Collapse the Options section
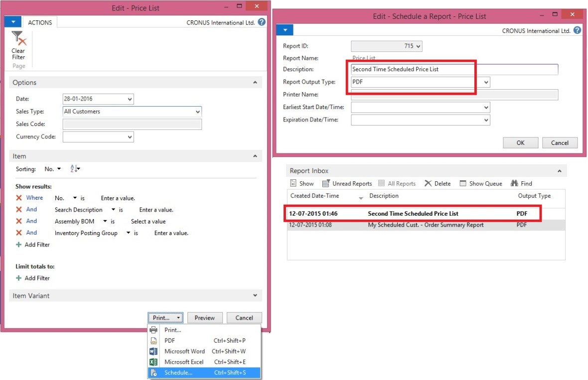This screenshot has width=588, height=380. 256,83
